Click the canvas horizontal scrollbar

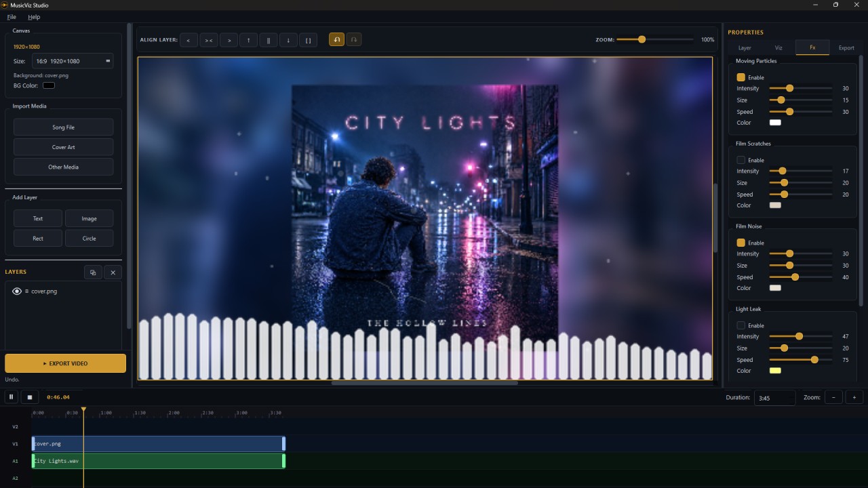tap(425, 383)
